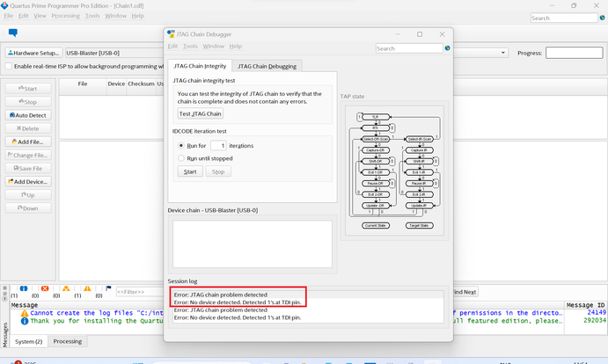This screenshot has height=364, width=608.
Task: Toggle the yellow warning filter icon
Action: coord(87,288)
